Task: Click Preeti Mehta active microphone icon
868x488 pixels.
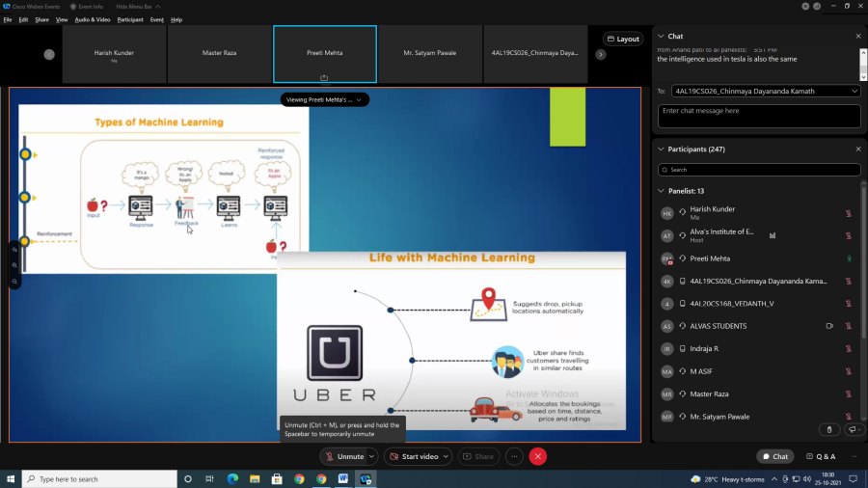Action: click(x=849, y=258)
